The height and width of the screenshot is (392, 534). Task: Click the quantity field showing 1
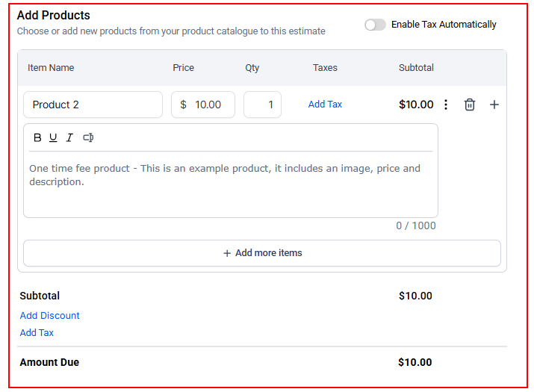pyautogui.click(x=262, y=105)
